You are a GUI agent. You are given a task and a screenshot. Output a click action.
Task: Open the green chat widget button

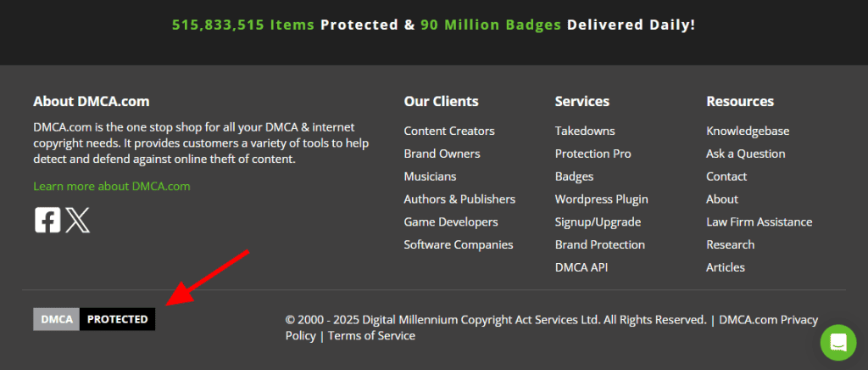tap(838, 342)
